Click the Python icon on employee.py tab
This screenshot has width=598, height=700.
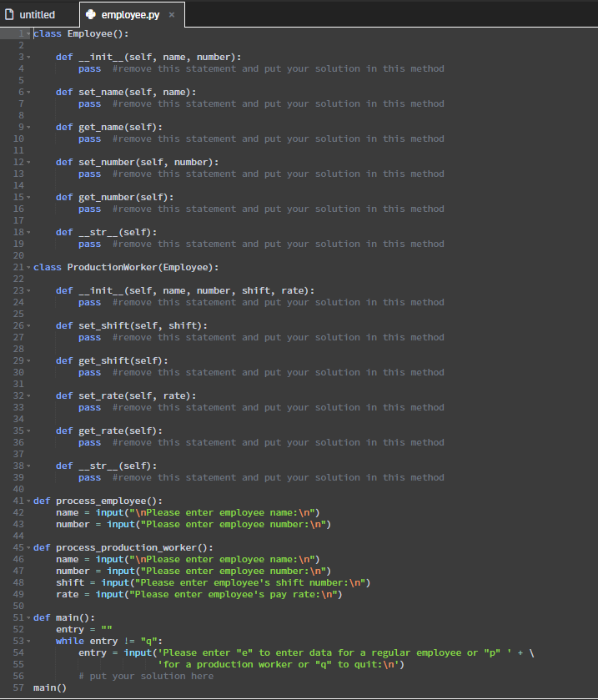pos(91,15)
